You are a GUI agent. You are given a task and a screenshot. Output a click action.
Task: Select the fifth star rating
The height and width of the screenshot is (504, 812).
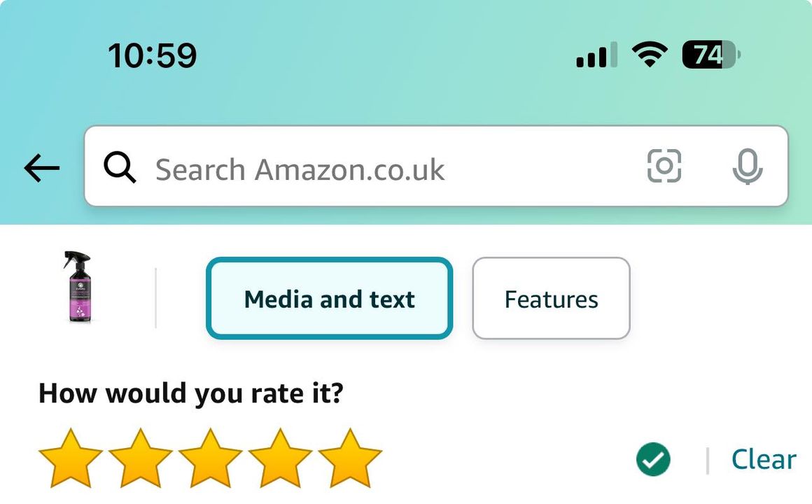coord(350,458)
